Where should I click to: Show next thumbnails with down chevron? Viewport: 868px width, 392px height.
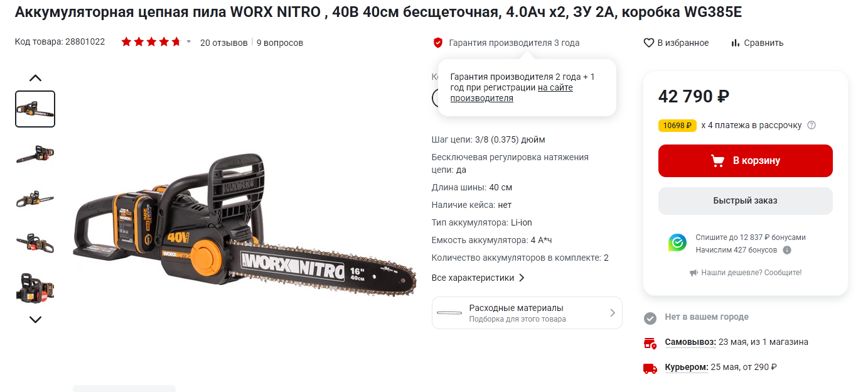coord(35,319)
